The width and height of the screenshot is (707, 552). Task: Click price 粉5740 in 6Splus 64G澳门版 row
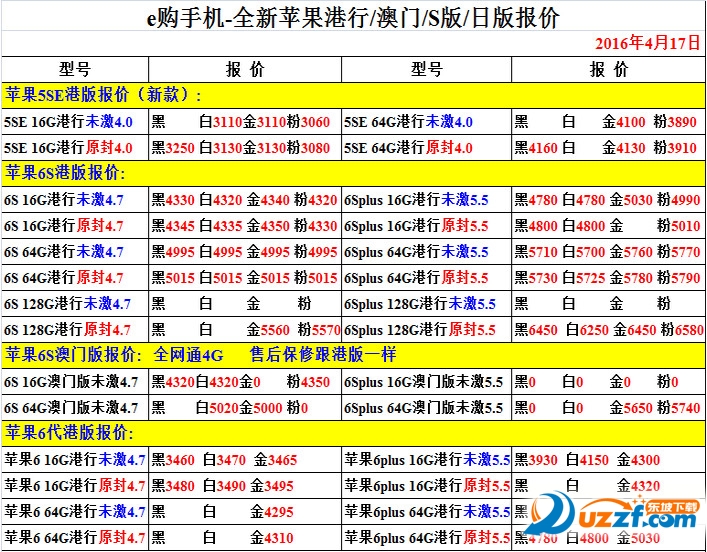[679, 408]
